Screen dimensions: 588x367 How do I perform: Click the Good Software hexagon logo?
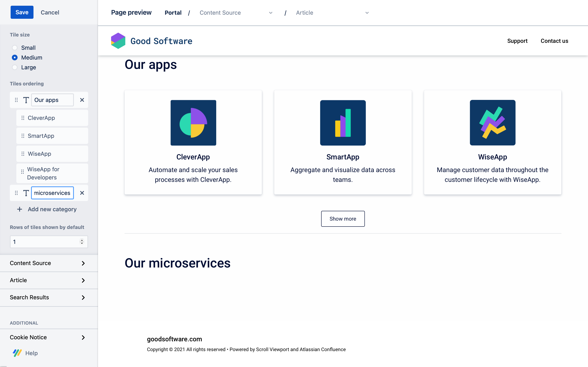pyautogui.click(x=118, y=41)
